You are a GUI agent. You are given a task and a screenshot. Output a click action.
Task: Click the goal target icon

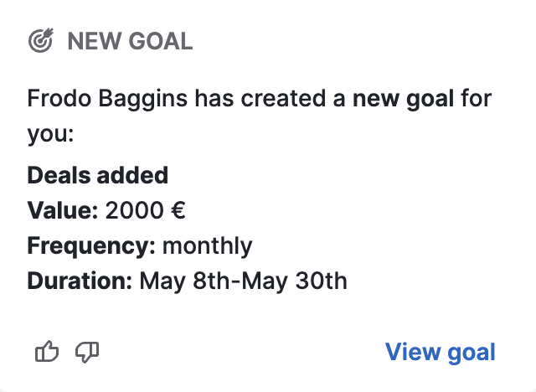(41, 40)
